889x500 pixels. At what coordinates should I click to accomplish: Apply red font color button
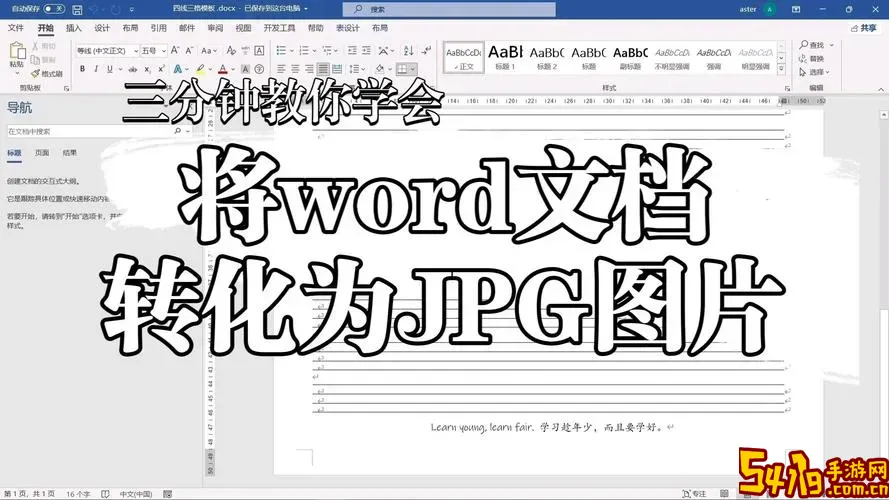pyautogui.click(x=222, y=69)
